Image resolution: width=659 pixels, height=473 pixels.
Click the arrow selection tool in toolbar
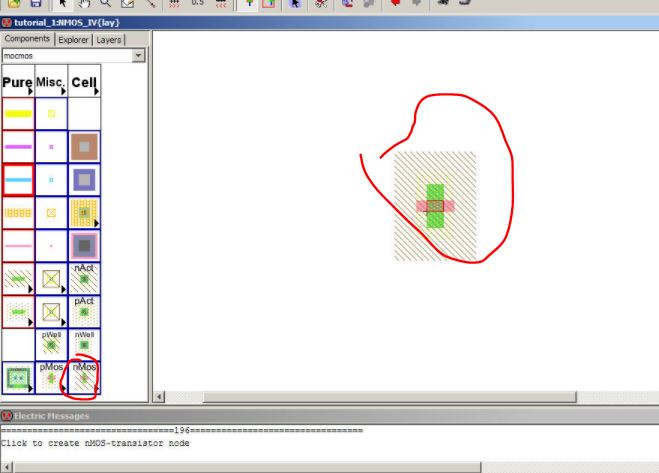62,4
